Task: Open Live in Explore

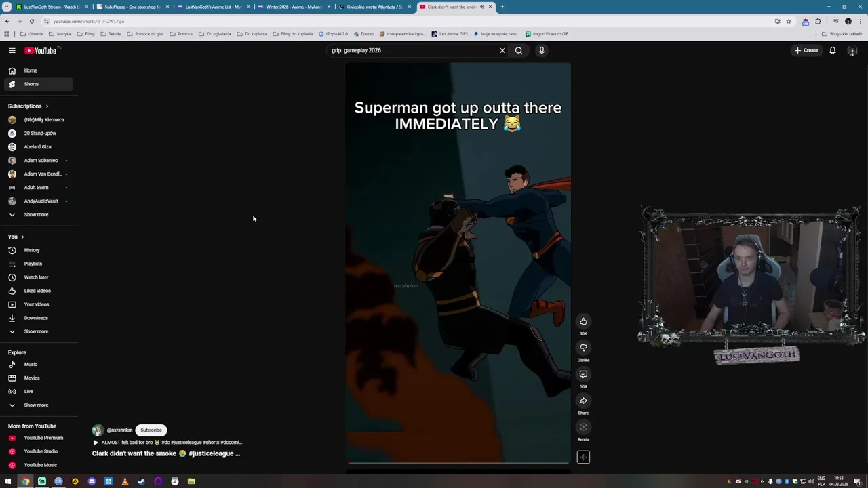Action: coord(37,392)
